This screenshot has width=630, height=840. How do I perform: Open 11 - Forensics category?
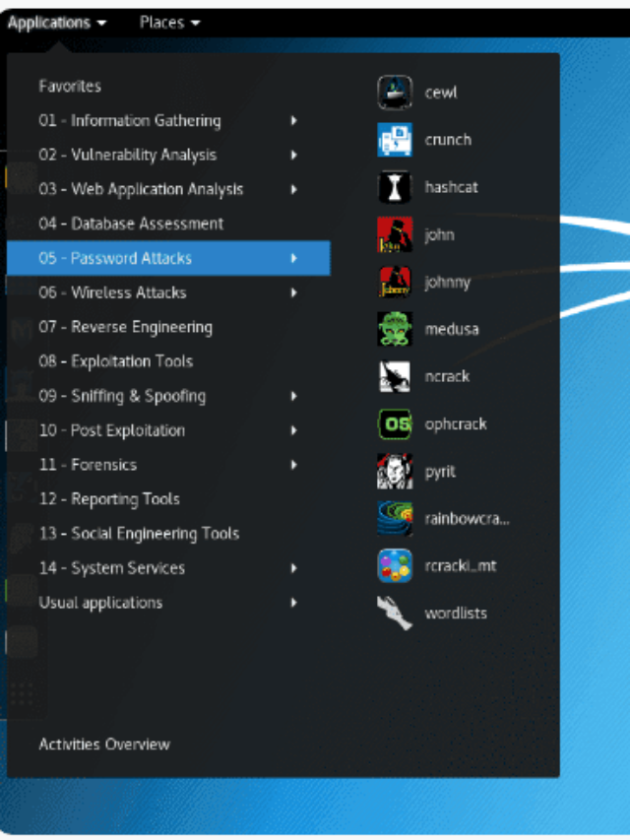coord(168,465)
